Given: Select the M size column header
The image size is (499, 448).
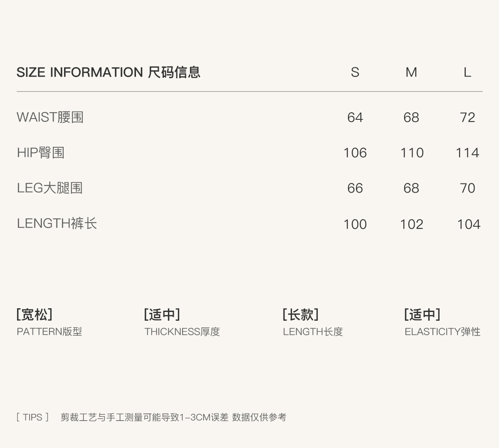Looking at the screenshot, I should point(411,72).
